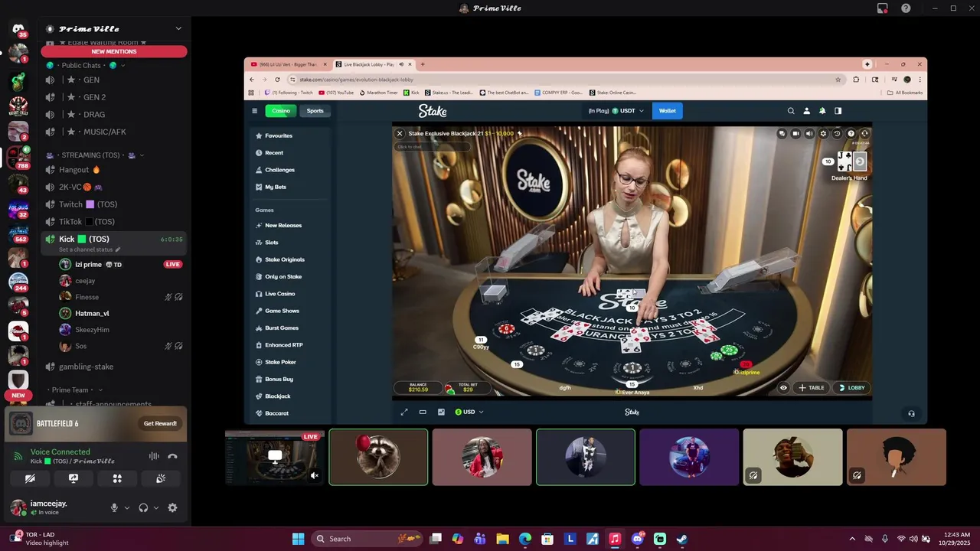This screenshot has height=551, width=980.
Task: Open the soundboard button in voice panel
Action: tap(161, 478)
